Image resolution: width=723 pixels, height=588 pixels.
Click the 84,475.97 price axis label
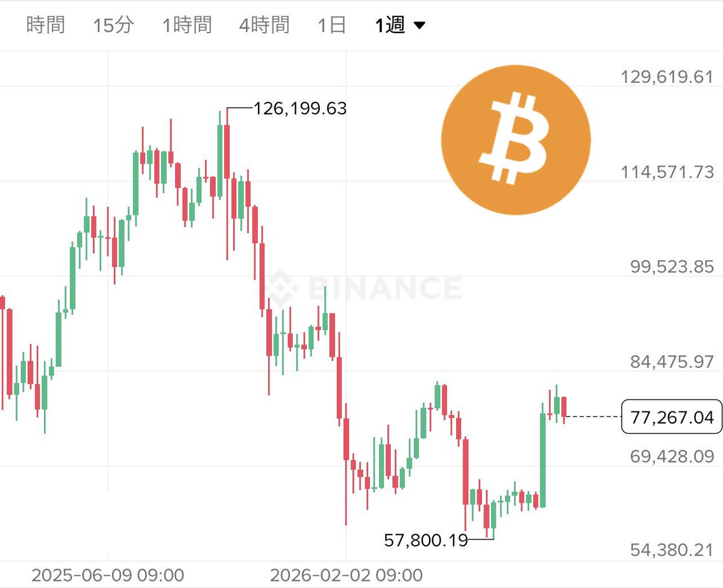tap(672, 362)
